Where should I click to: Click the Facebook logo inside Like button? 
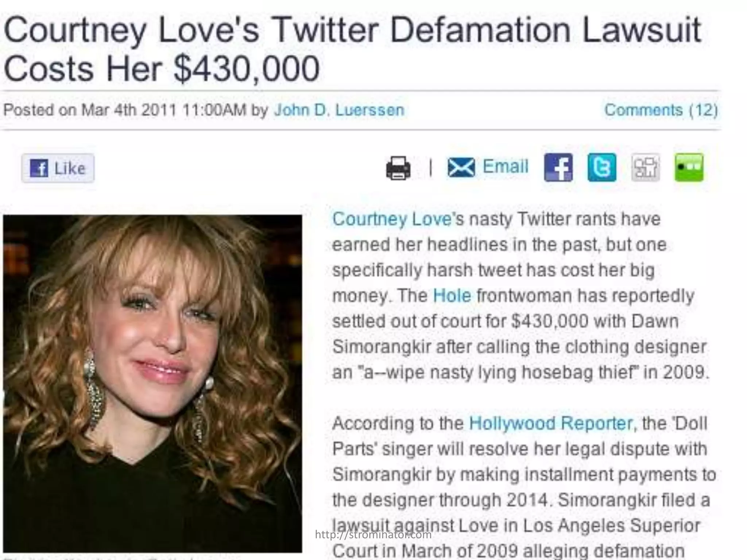tap(39, 168)
